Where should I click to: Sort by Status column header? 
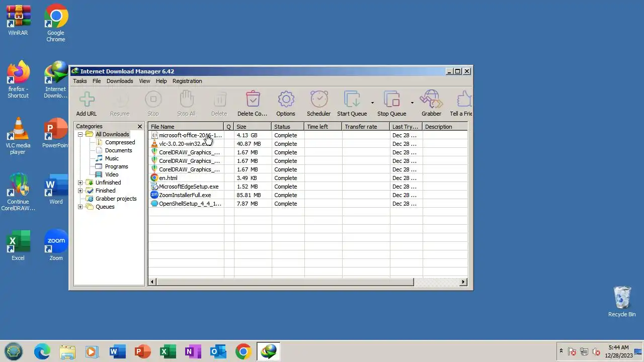(288, 127)
